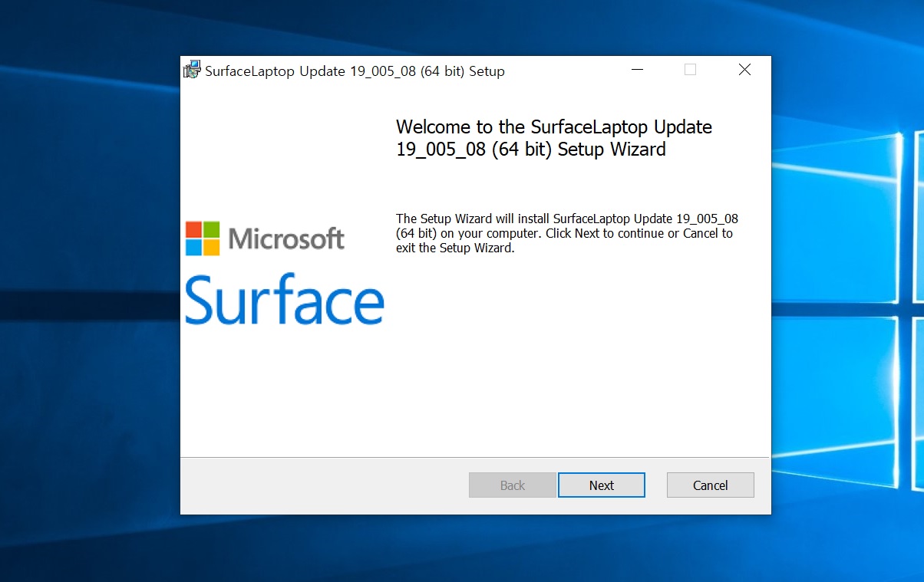Image resolution: width=924 pixels, height=582 pixels.
Task: Minimize the Setup window
Action: pyautogui.click(x=637, y=70)
